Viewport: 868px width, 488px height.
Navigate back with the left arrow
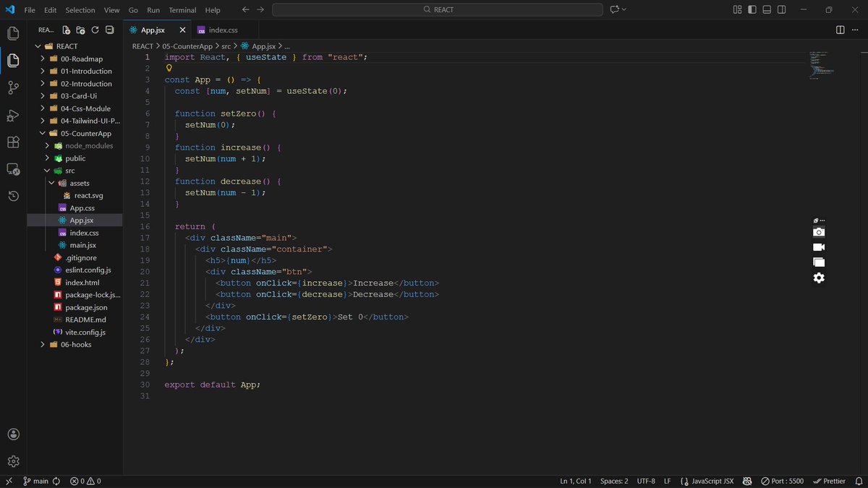pyautogui.click(x=245, y=9)
